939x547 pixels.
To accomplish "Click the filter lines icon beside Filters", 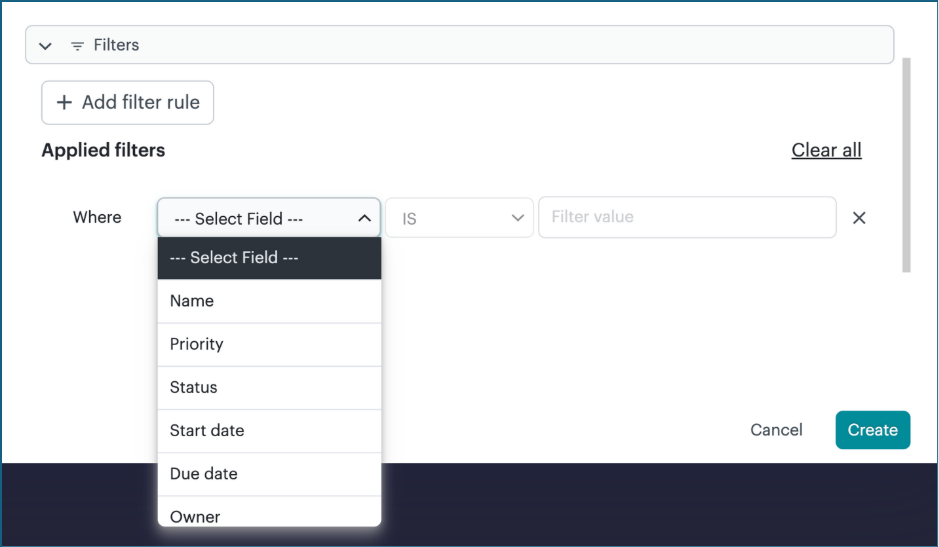I will pyautogui.click(x=77, y=46).
